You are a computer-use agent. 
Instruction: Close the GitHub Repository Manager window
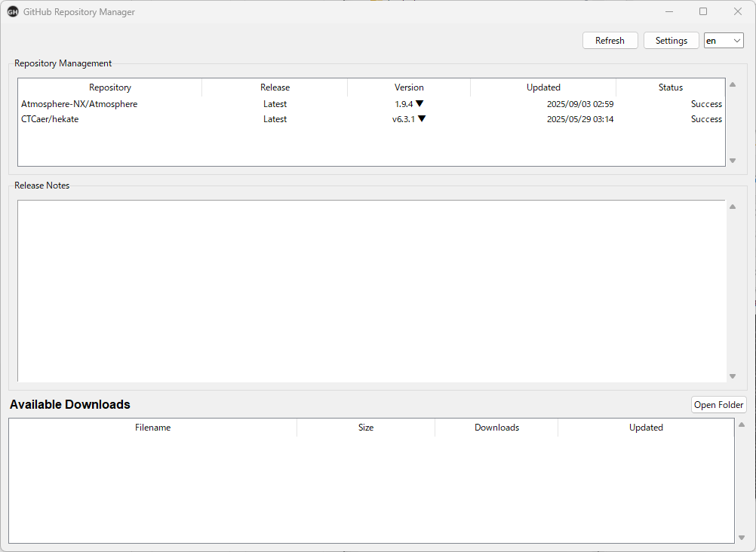click(738, 11)
